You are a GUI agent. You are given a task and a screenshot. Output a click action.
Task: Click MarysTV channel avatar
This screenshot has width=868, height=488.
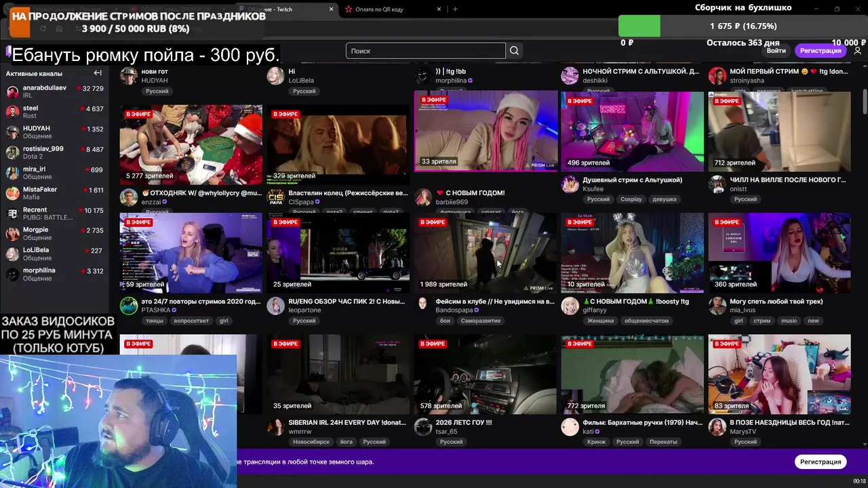[x=717, y=427]
